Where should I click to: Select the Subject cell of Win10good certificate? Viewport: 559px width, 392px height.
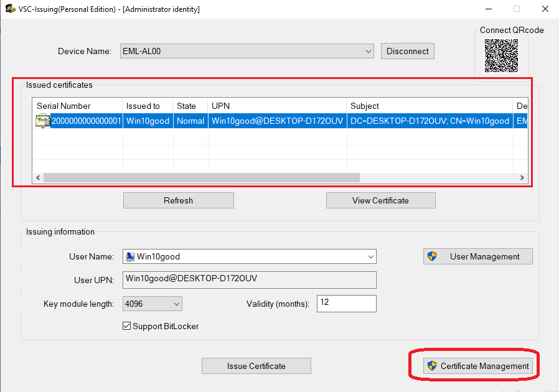[430, 121]
